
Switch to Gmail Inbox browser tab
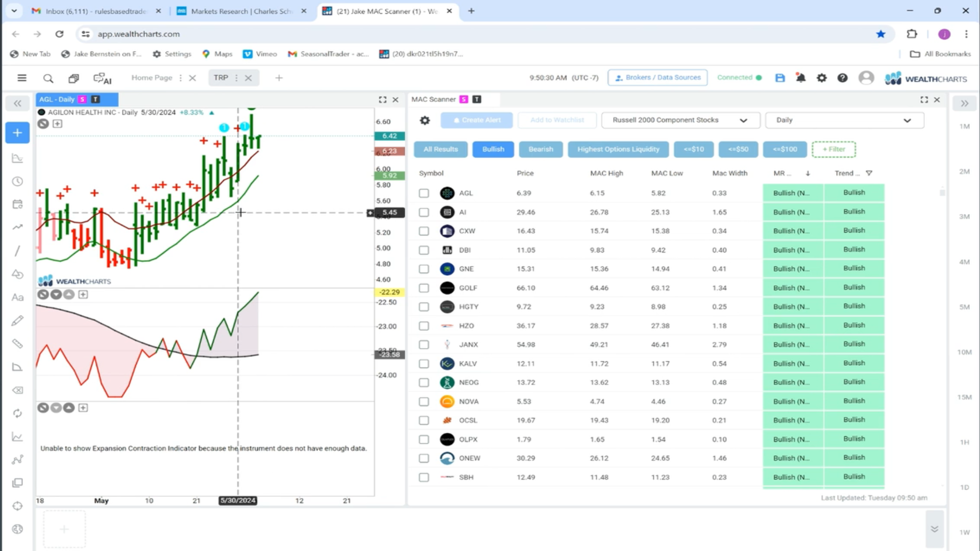95,11
